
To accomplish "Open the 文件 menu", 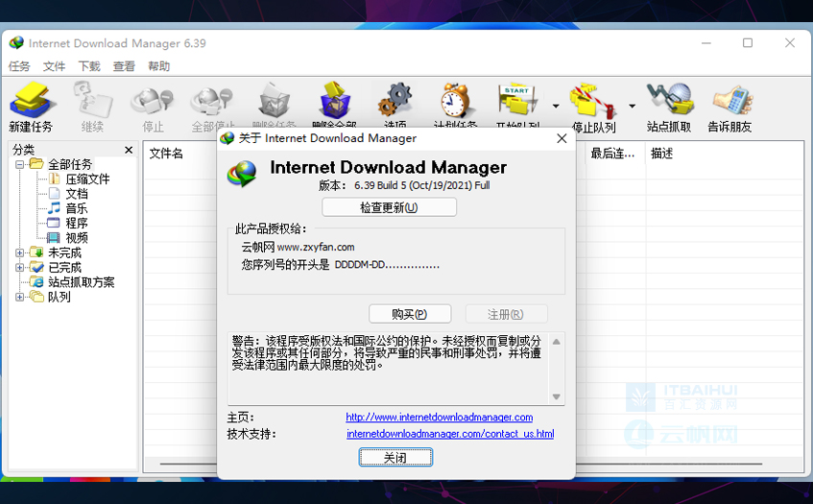I will click(x=54, y=66).
